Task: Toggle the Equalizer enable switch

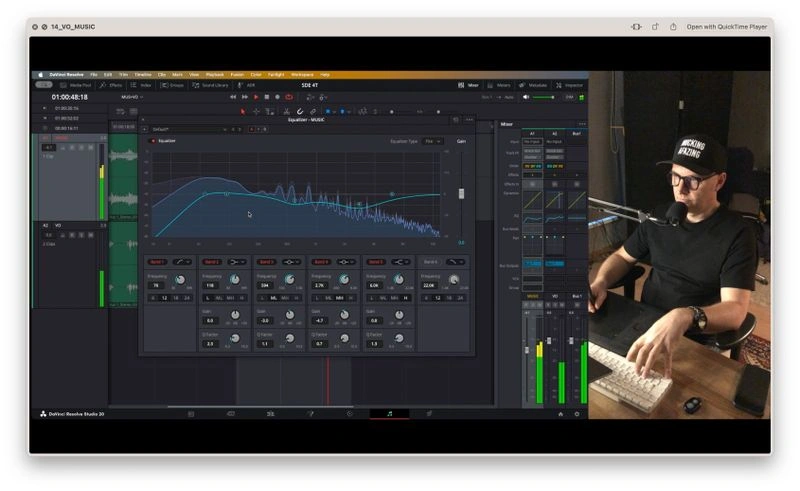Action: (x=152, y=141)
